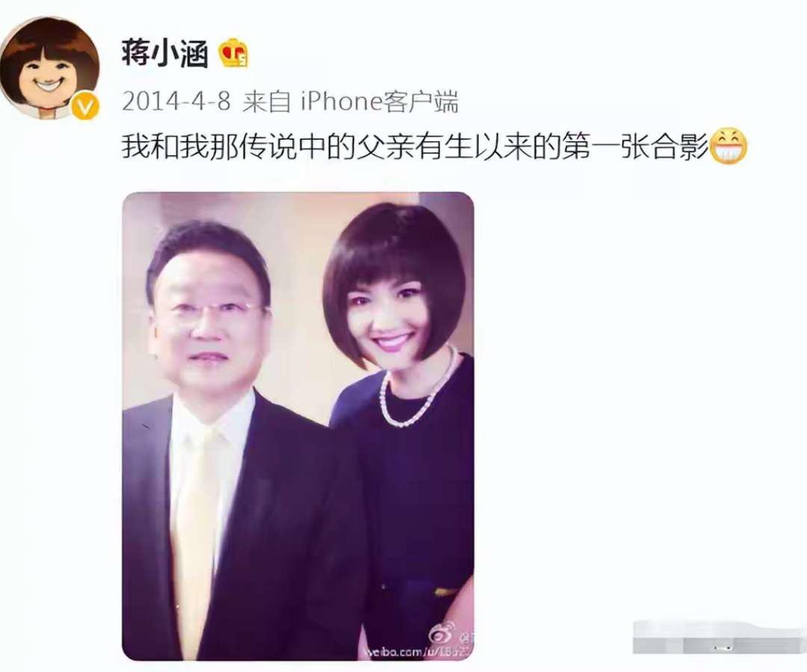Open the username 蒋小涵 profile link
807x672 pixels.
[164, 54]
